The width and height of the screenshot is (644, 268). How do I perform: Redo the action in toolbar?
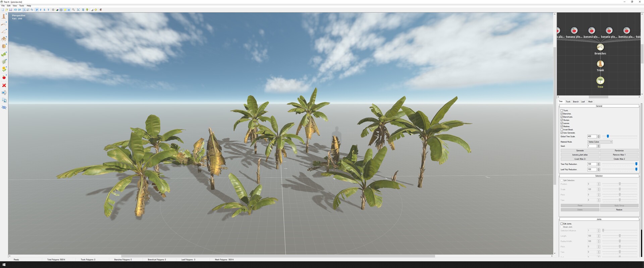[x=19, y=10]
